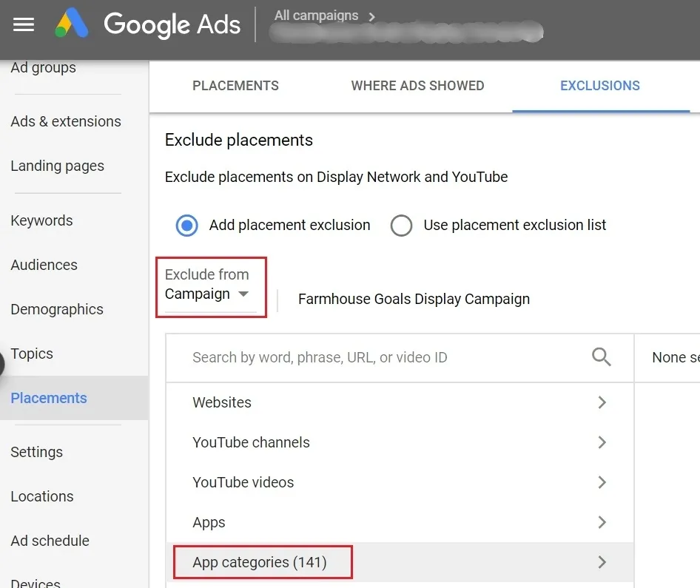Switch to the Placements tab
Image resolution: width=700 pixels, height=588 pixels.
click(235, 86)
